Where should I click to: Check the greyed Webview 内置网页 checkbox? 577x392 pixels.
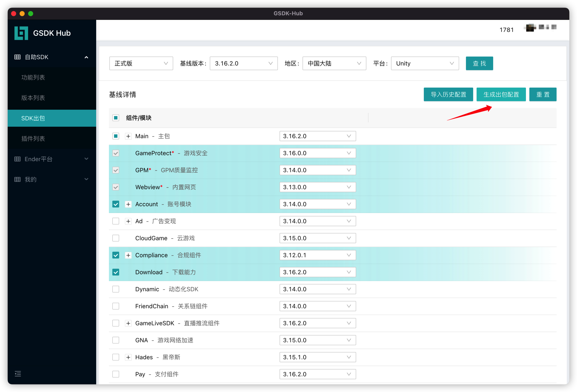(116, 187)
